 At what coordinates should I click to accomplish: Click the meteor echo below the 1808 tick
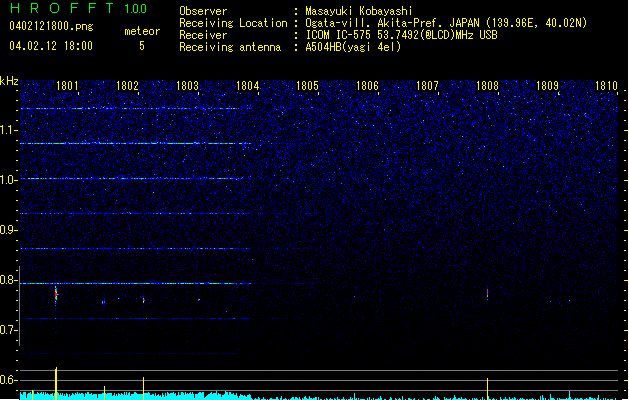487,293
